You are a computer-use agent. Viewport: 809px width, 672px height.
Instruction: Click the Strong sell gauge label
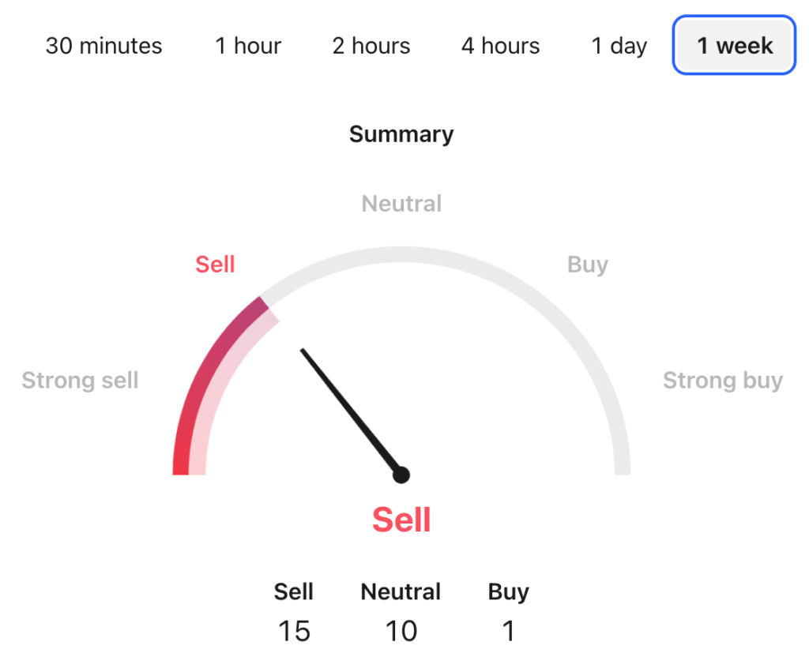(x=79, y=381)
